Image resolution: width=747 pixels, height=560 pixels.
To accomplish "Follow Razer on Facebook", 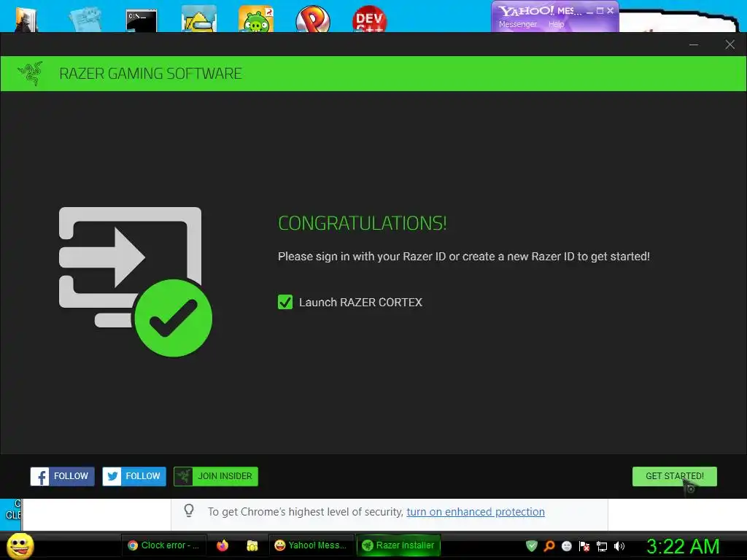I will pos(63,476).
